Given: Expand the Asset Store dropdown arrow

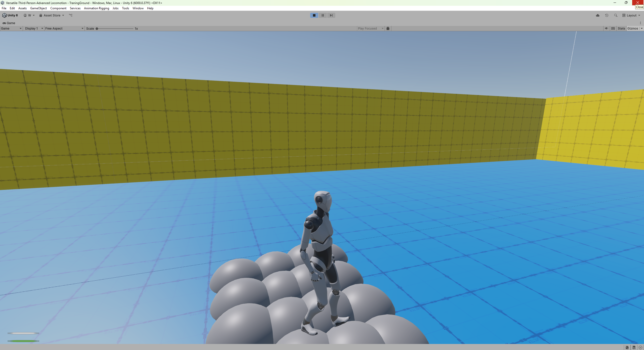Looking at the screenshot, I should [x=63, y=15].
